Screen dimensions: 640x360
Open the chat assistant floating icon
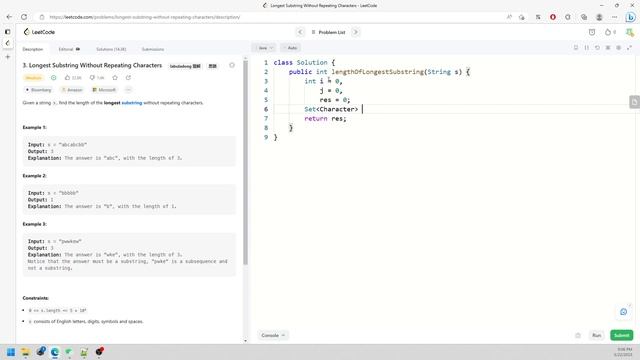point(623,312)
